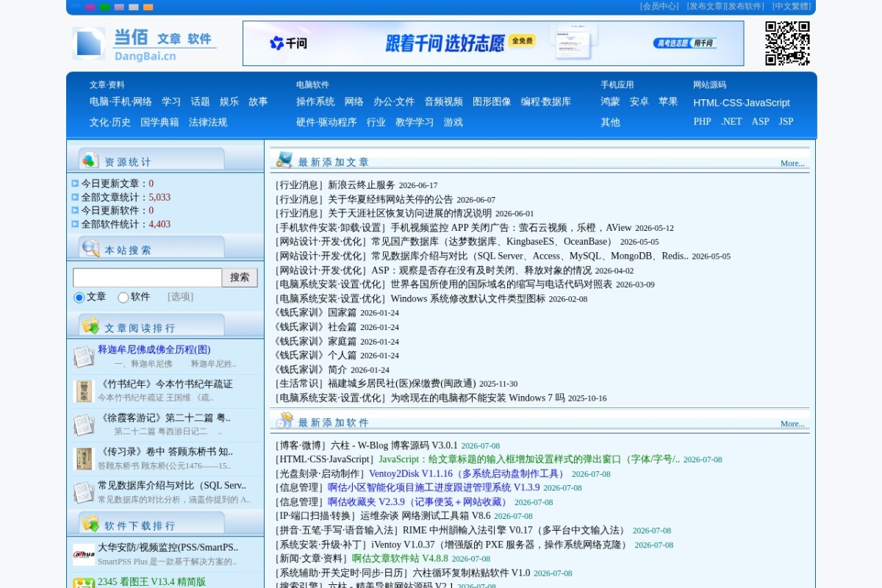Open the .NET source category
The width and height of the screenshot is (882, 588).
[731, 121]
